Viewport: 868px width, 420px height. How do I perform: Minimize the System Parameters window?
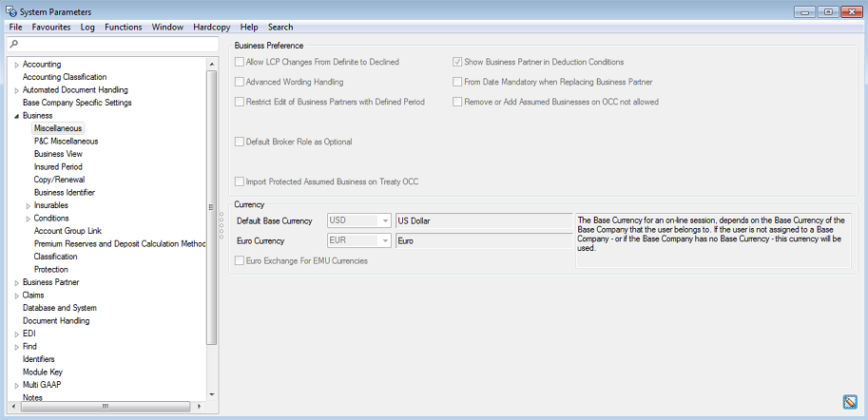(x=805, y=11)
